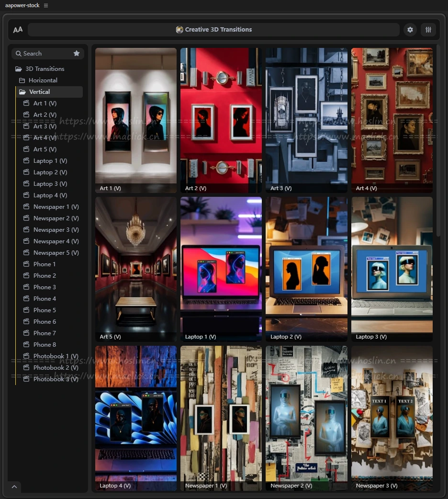Screen dimensions: 448x499
Task: Click the clapper icon beside Newspaper 1 (V)
Action: point(26,206)
